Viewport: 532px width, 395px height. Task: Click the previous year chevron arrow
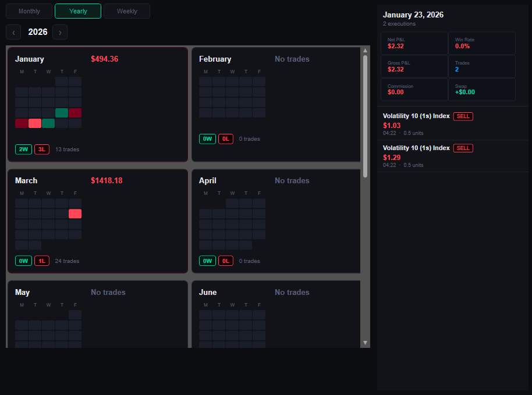(13, 32)
